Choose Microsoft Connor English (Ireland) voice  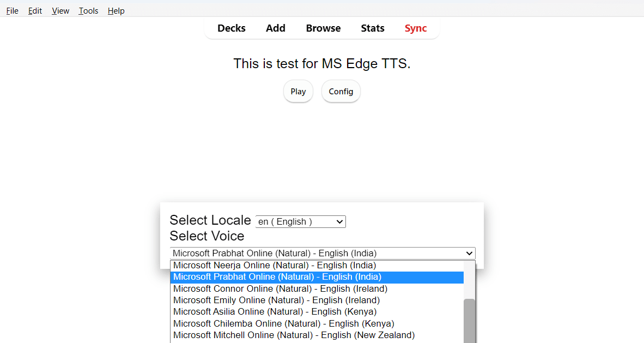pyautogui.click(x=317, y=288)
